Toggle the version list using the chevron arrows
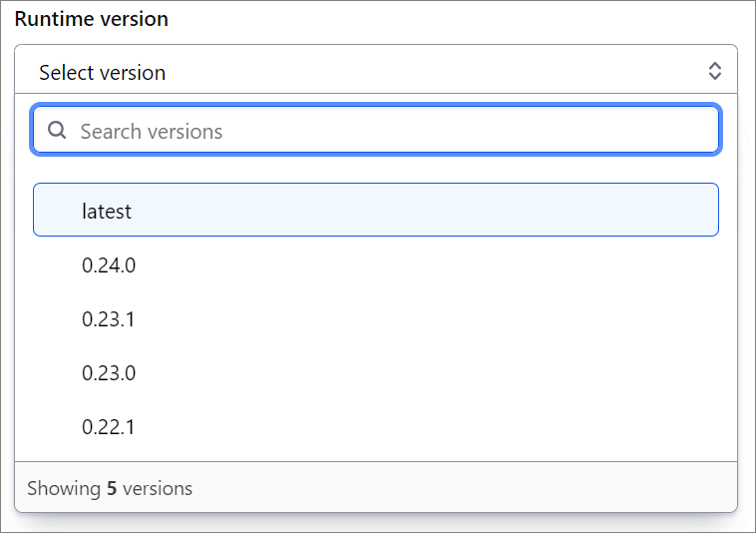The image size is (756, 533). (714, 71)
